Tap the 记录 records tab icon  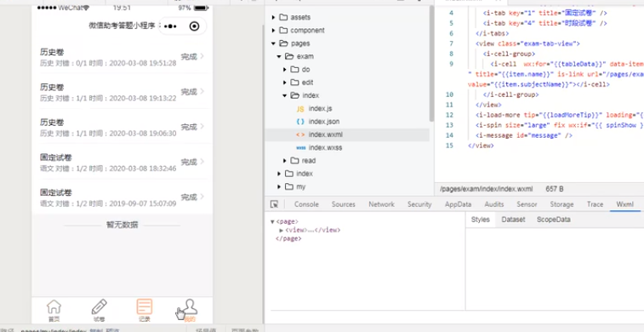pyautogui.click(x=145, y=306)
